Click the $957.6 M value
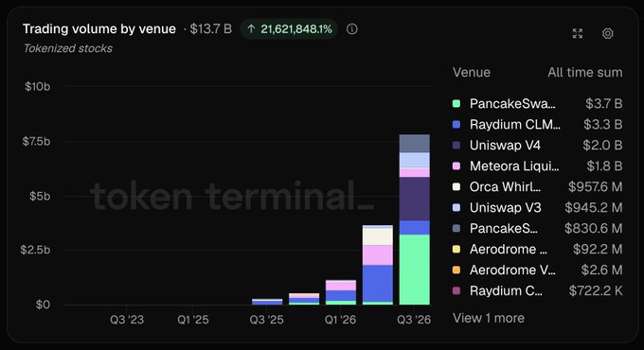The width and height of the screenshot is (644, 350). [595, 186]
